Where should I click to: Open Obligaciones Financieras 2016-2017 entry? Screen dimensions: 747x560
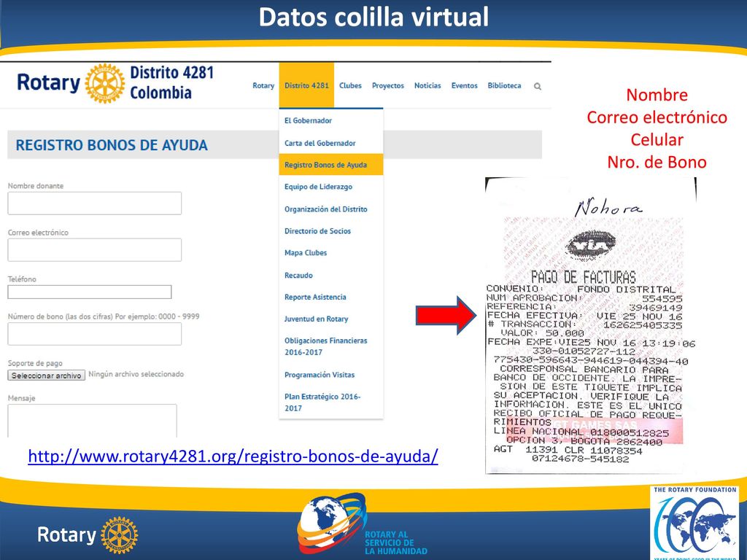pos(331,346)
